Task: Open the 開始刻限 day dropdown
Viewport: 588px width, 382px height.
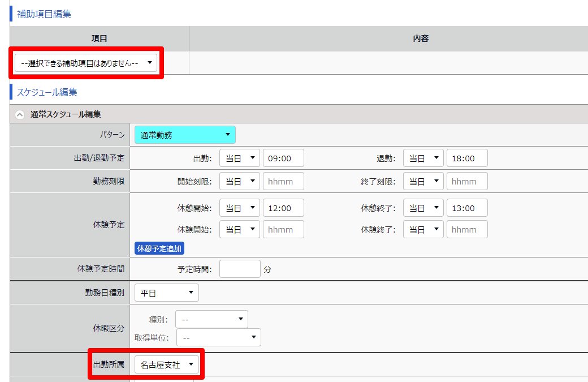Action: click(240, 181)
